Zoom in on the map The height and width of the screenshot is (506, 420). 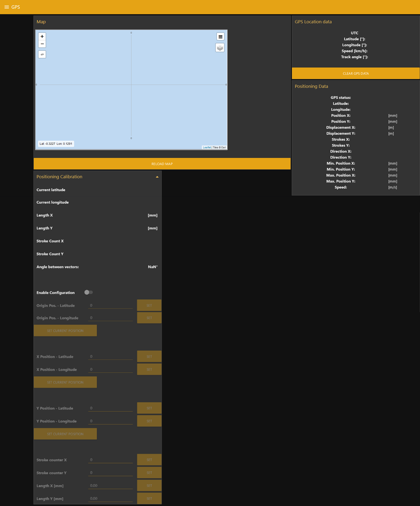pyautogui.click(x=42, y=36)
